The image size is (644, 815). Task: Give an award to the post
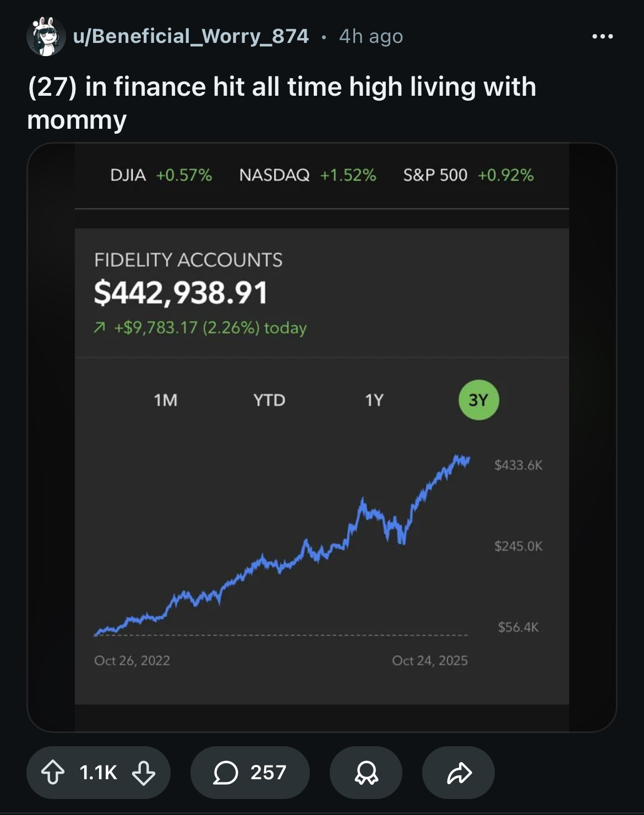pyautogui.click(x=366, y=772)
